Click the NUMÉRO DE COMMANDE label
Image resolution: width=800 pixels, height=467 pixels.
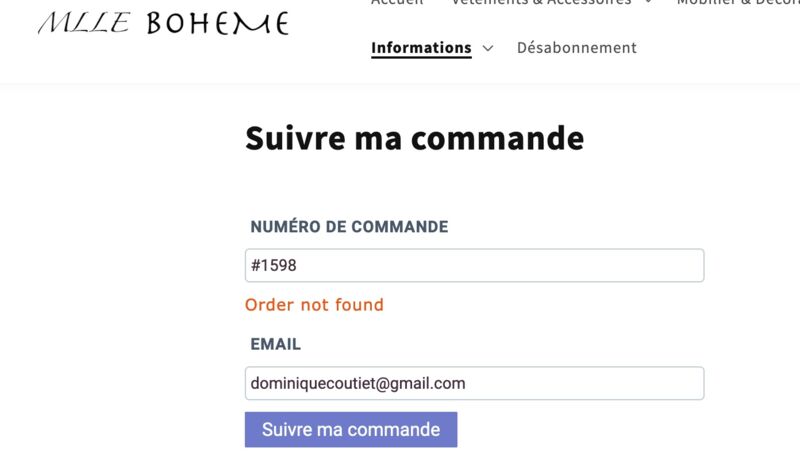point(349,227)
